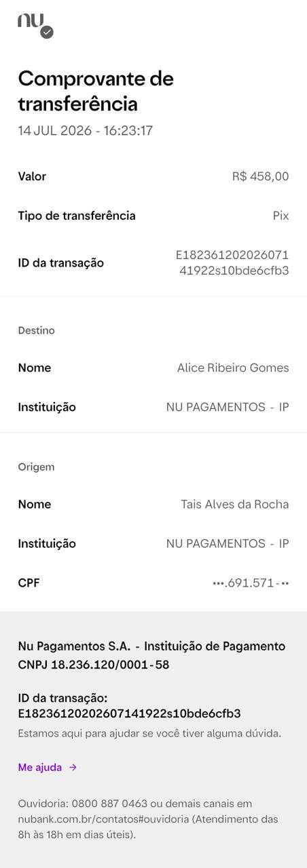Select the Comprovante de transferência title
Screen dimensions: 307x868
pyautogui.click(x=96, y=92)
